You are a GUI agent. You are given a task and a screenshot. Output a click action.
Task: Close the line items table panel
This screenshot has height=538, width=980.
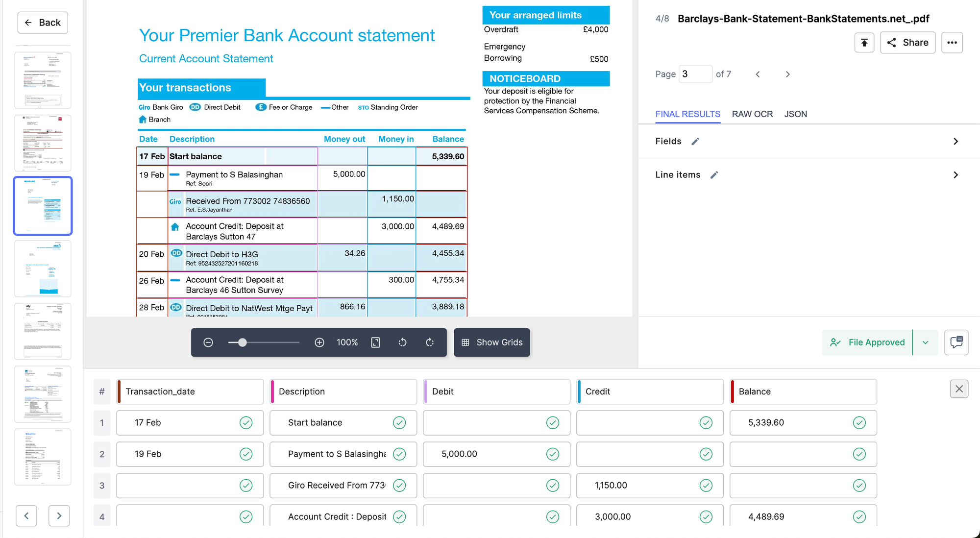[959, 389]
